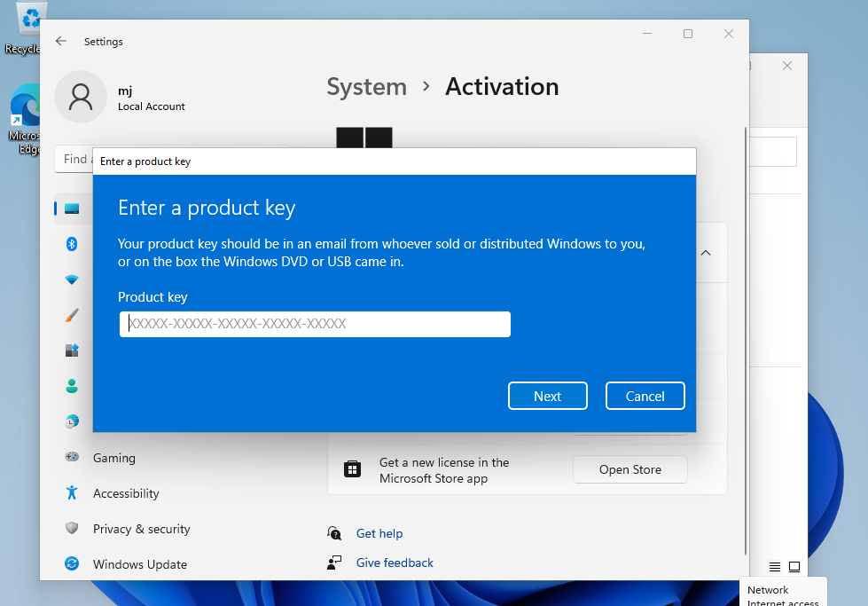Open the Recycle Bin
This screenshot has height=606, width=868.
(29, 16)
